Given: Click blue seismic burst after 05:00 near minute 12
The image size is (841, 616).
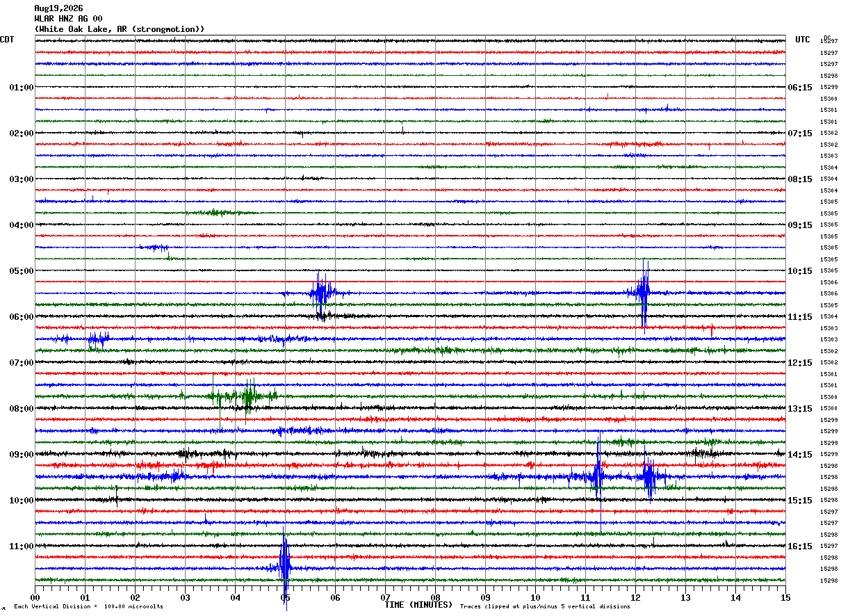Looking at the screenshot, I should (x=643, y=293).
